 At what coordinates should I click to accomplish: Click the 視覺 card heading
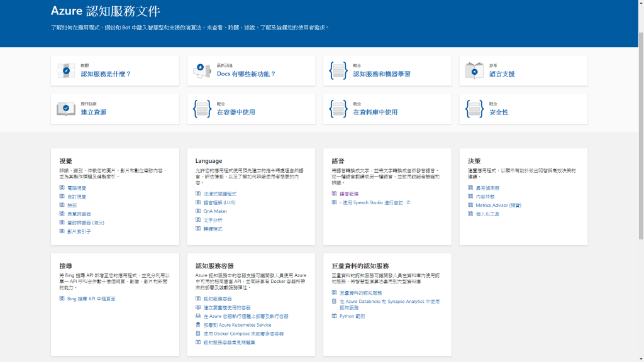click(x=65, y=161)
